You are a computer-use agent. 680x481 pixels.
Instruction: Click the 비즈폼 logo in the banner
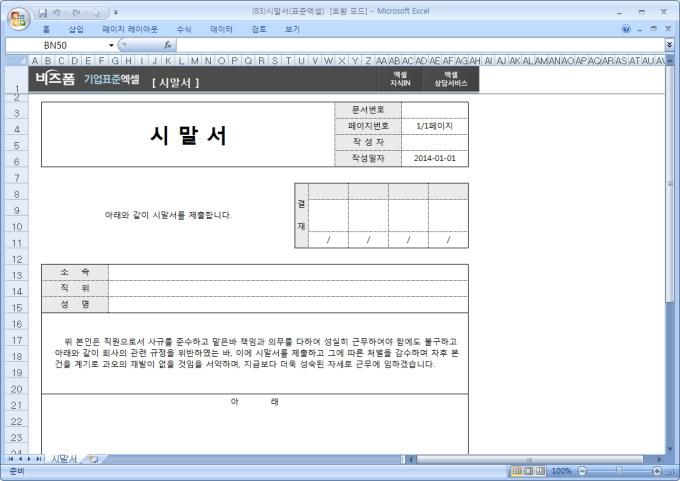pyautogui.click(x=56, y=79)
